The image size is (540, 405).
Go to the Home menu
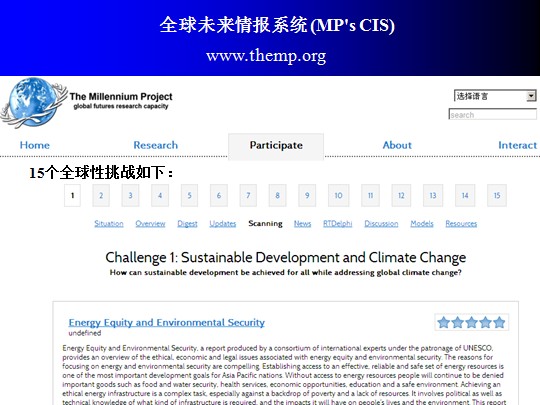tap(34, 145)
